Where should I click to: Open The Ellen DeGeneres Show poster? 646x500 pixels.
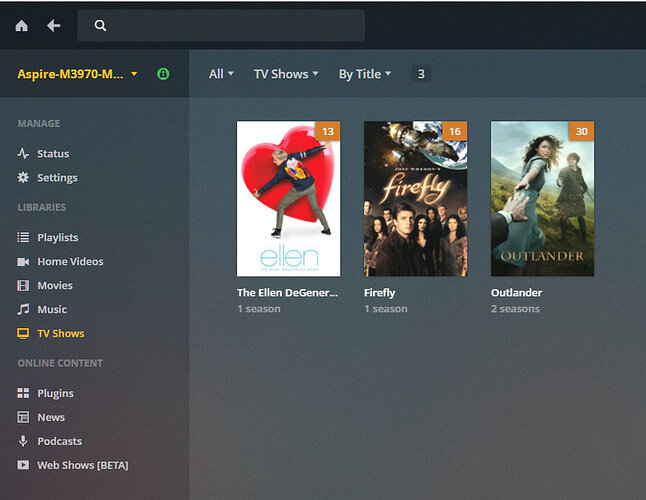tap(288, 199)
